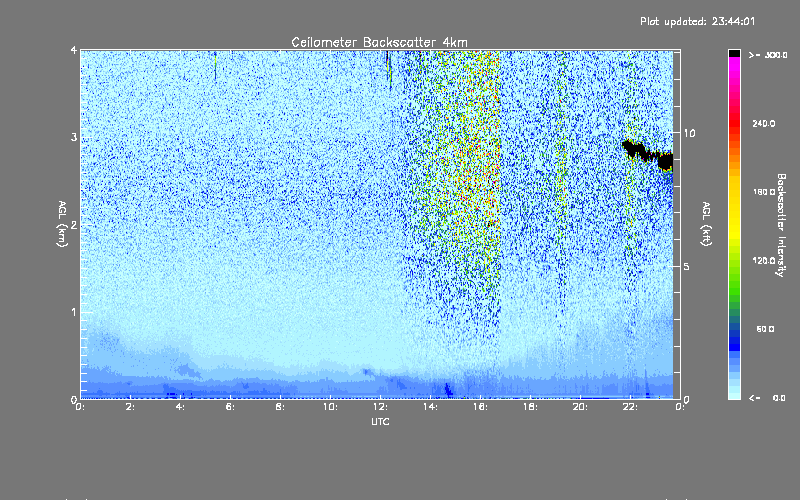Select the '20:' UTC time tick
Viewport: 800px width, 500px height.
(580, 407)
